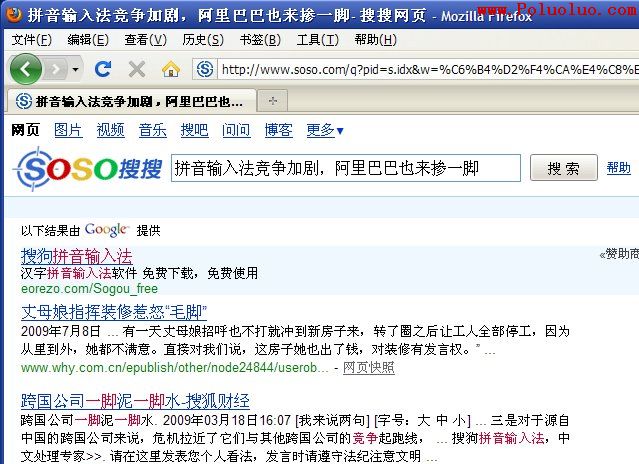The height and width of the screenshot is (464, 639).
Task: Open the 帮助 help link
Action: pos(618,168)
